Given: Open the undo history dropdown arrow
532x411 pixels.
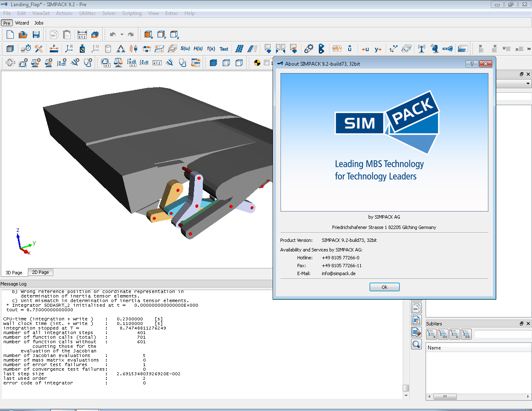Looking at the screenshot, I should (122, 34).
